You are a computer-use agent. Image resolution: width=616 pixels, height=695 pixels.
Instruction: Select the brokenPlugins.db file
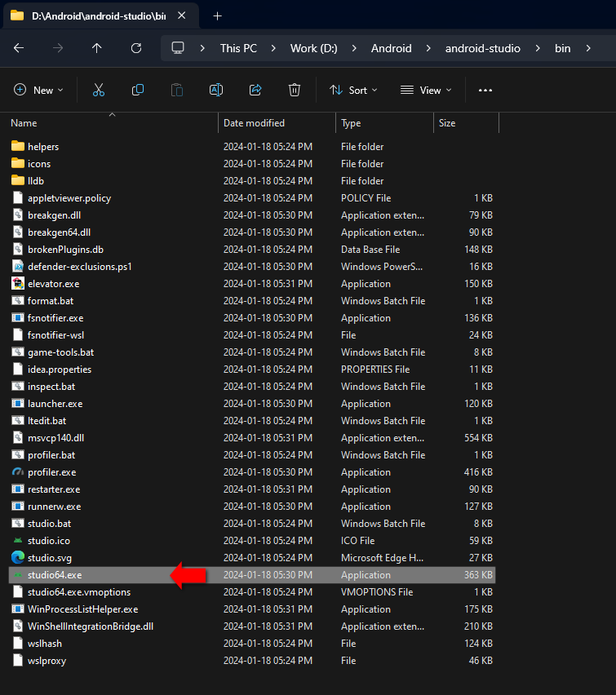tap(65, 249)
